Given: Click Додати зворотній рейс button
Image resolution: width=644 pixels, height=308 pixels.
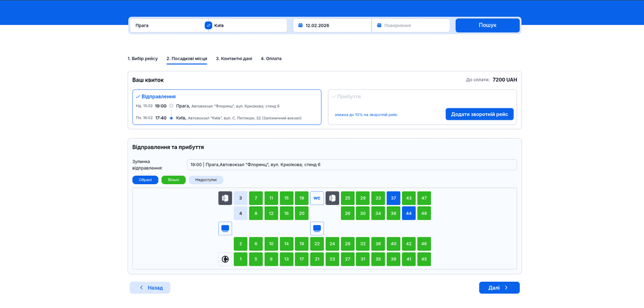Looking at the screenshot, I should click(479, 114).
